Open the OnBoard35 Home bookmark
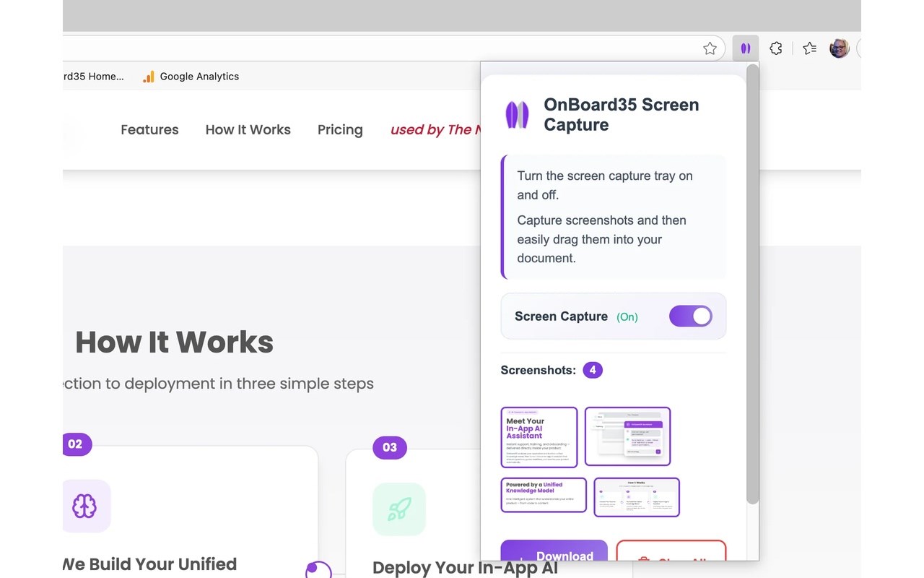The image size is (924, 578). click(x=93, y=76)
